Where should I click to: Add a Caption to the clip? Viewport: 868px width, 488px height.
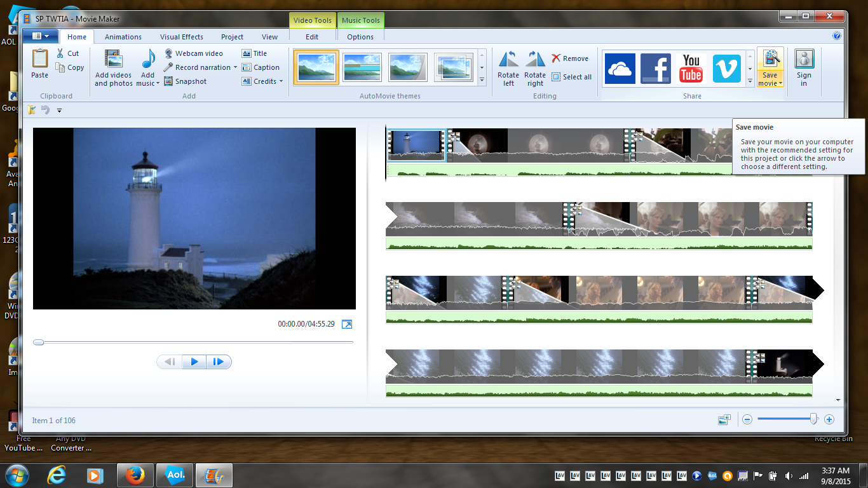261,67
